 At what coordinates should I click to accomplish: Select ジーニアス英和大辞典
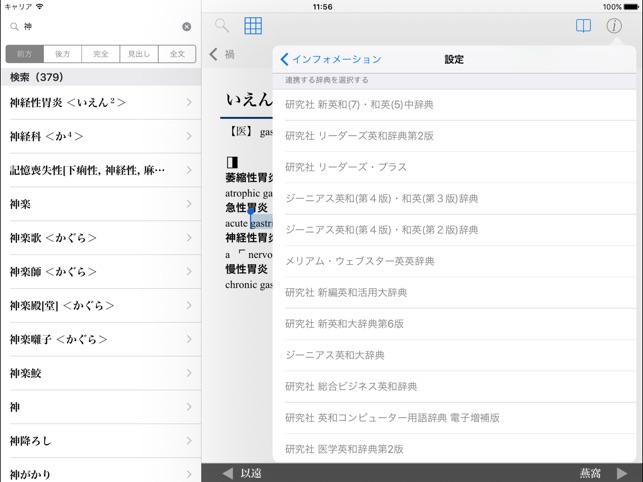point(454,355)
